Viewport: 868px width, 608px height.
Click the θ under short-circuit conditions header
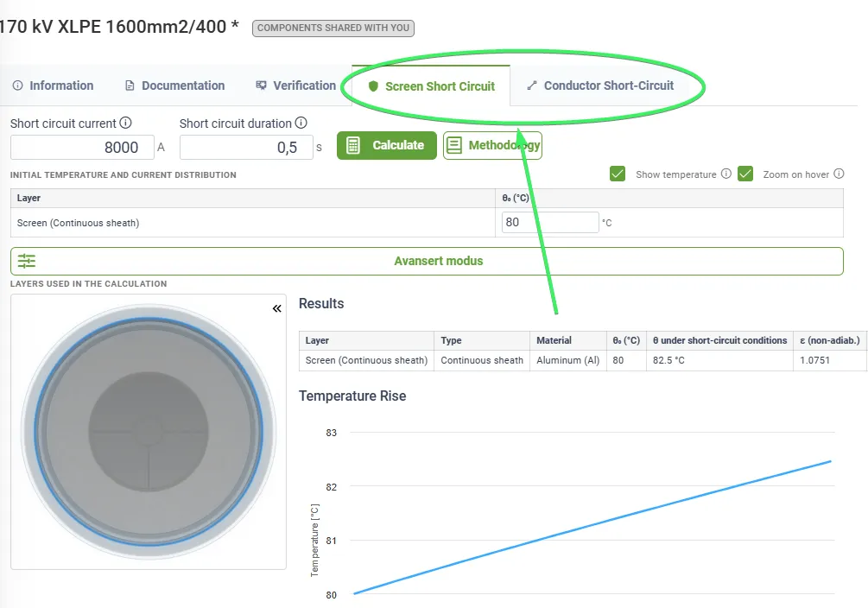click(719, 340)
